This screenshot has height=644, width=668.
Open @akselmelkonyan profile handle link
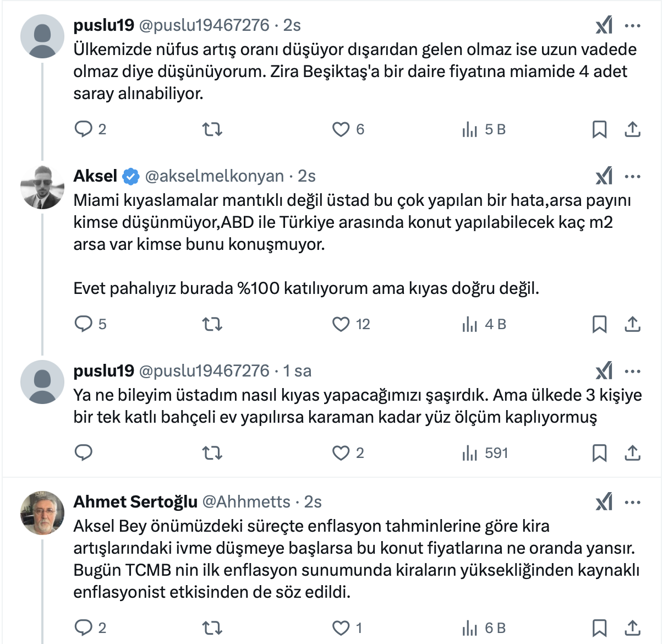(215, 176)
